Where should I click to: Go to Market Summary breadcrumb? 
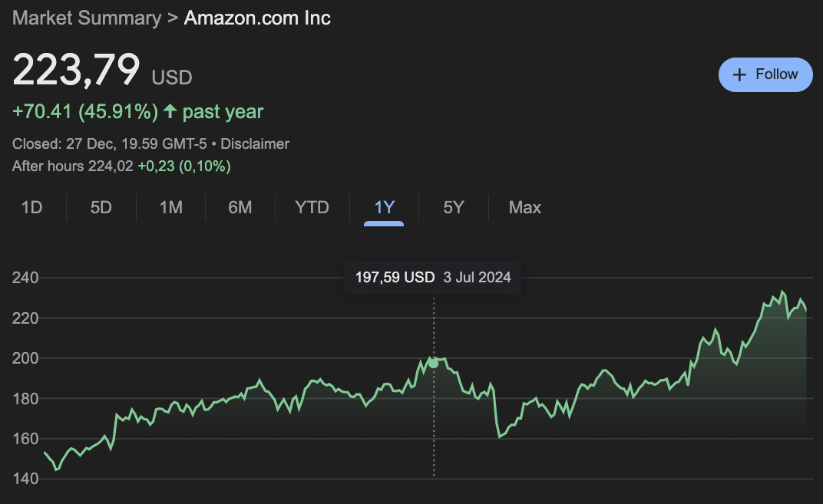(x=87, y=18)
